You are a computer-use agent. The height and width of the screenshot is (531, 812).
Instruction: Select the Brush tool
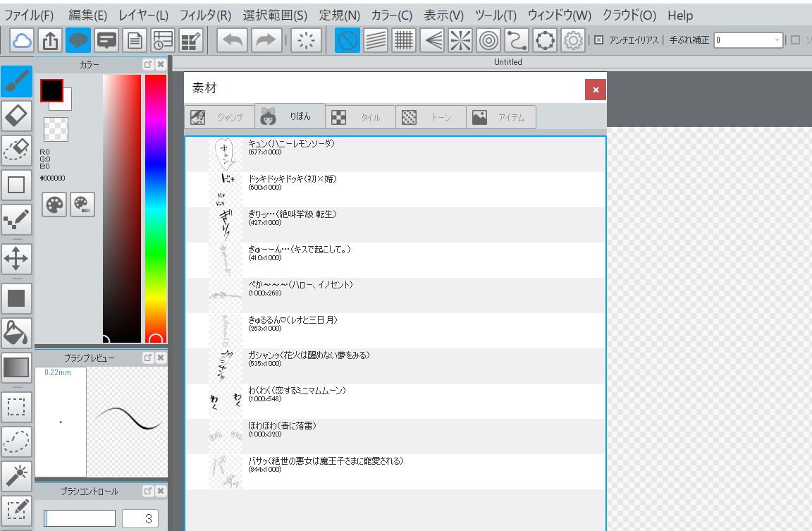[x=16, y=81]
